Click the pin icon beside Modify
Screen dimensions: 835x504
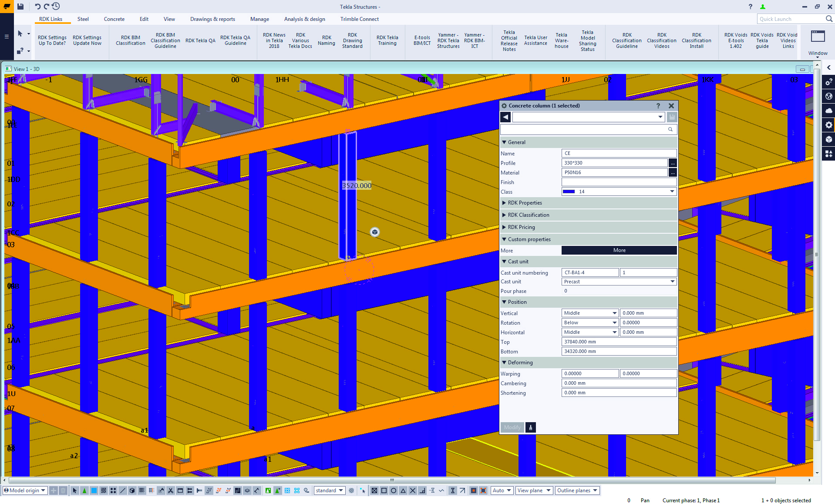coord(530,427)
